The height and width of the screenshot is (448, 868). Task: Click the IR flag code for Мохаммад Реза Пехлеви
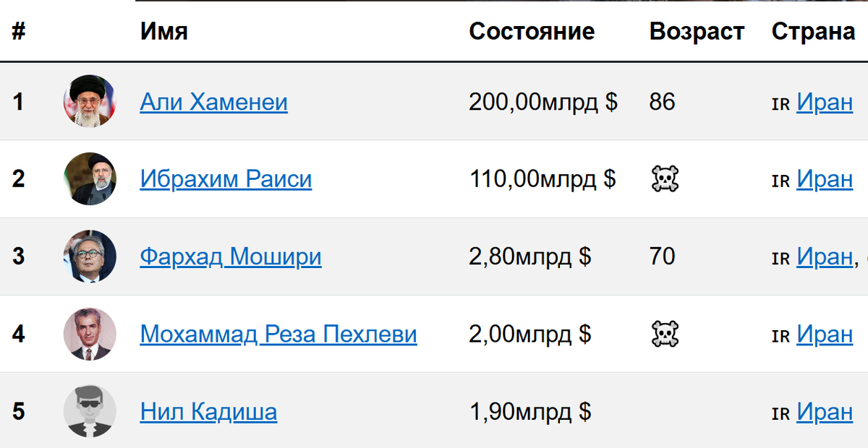click(x=781, y=335)
